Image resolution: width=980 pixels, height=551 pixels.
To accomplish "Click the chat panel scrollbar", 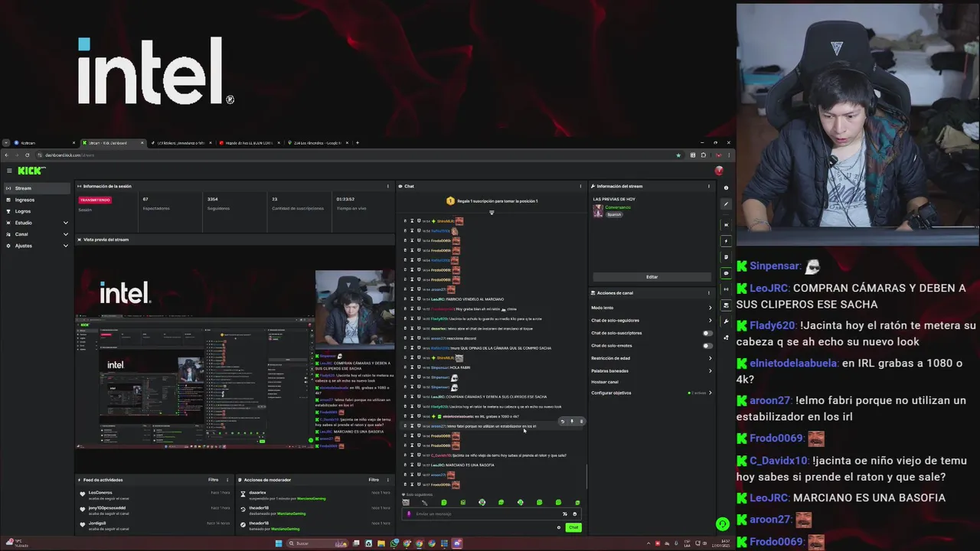I will [586, 476].
